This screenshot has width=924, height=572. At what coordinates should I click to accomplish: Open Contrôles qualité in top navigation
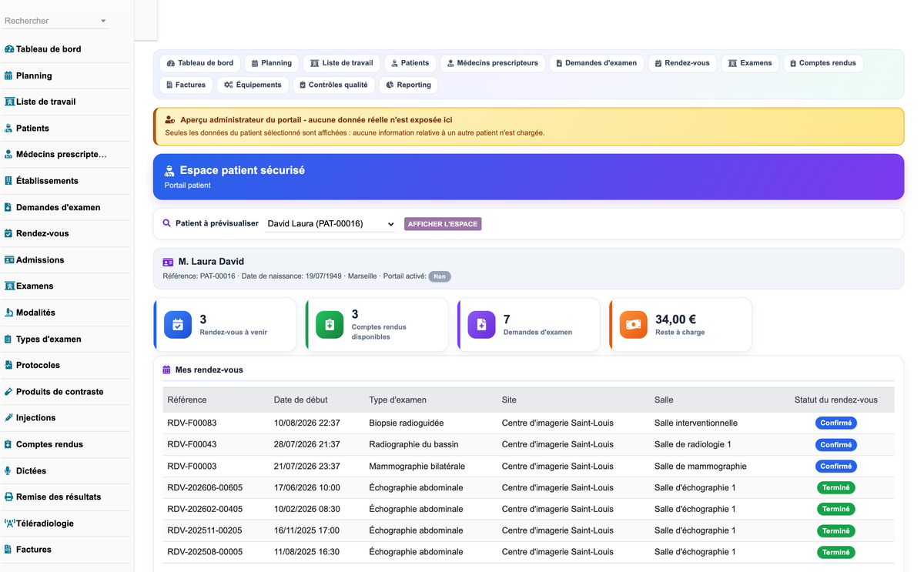[333, 85]
